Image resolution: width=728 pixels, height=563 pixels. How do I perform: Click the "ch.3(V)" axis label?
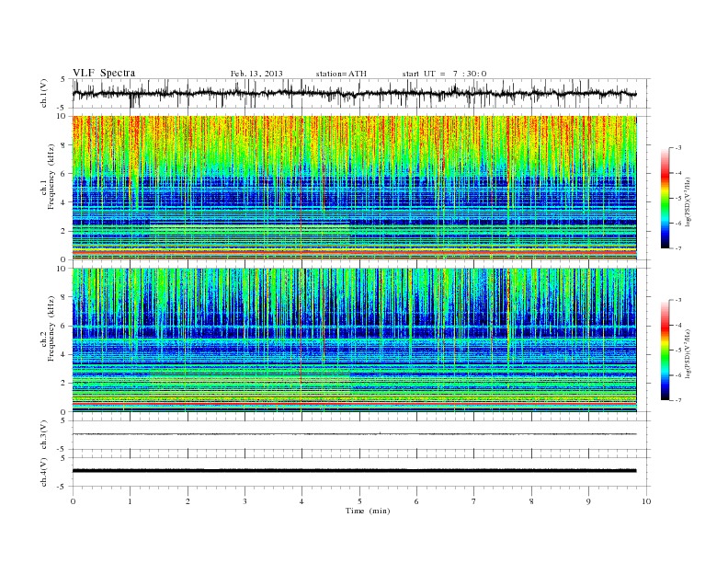43,435
